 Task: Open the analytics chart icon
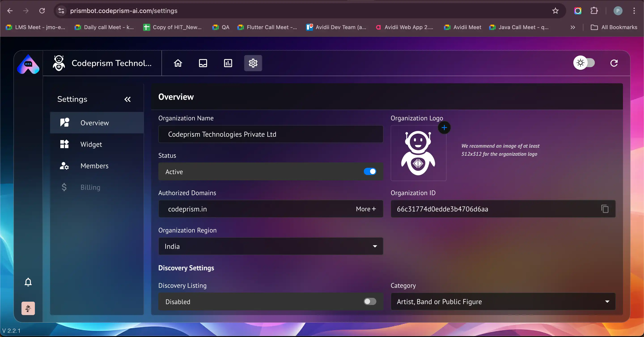point(228,63)
